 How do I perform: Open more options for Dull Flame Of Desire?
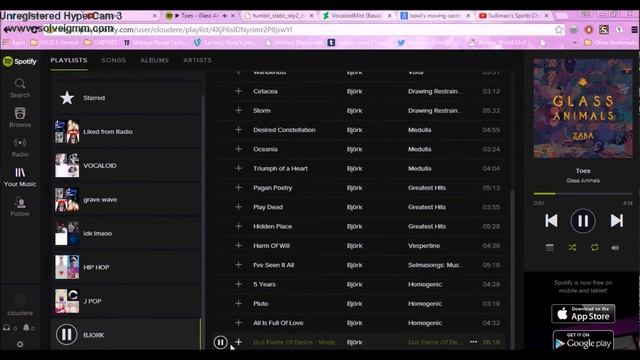[x=473, y=342]
